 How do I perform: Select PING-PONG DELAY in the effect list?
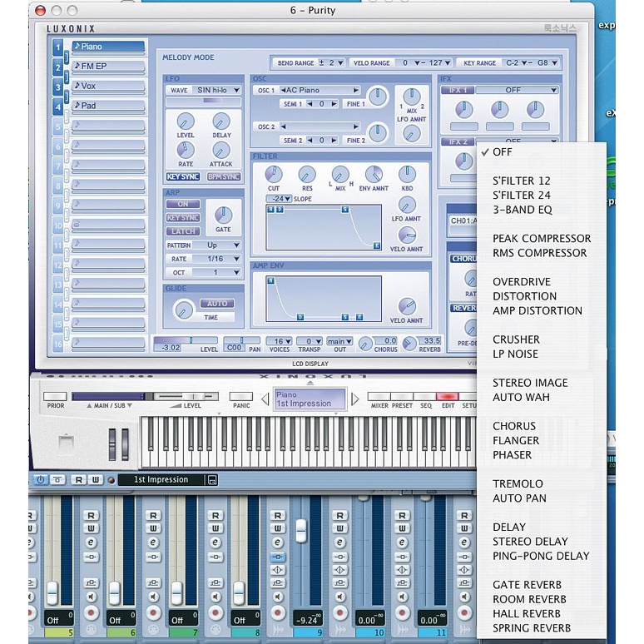point(540,556)
